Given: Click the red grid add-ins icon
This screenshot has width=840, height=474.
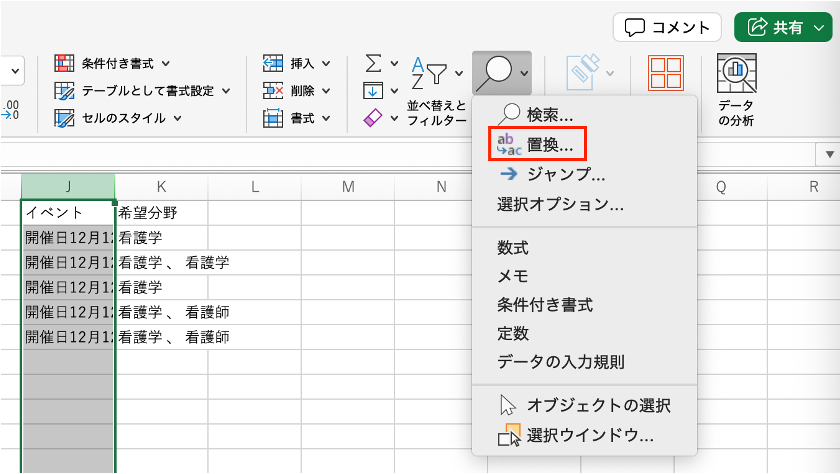Looking at the screenshot, I should 666,73.
